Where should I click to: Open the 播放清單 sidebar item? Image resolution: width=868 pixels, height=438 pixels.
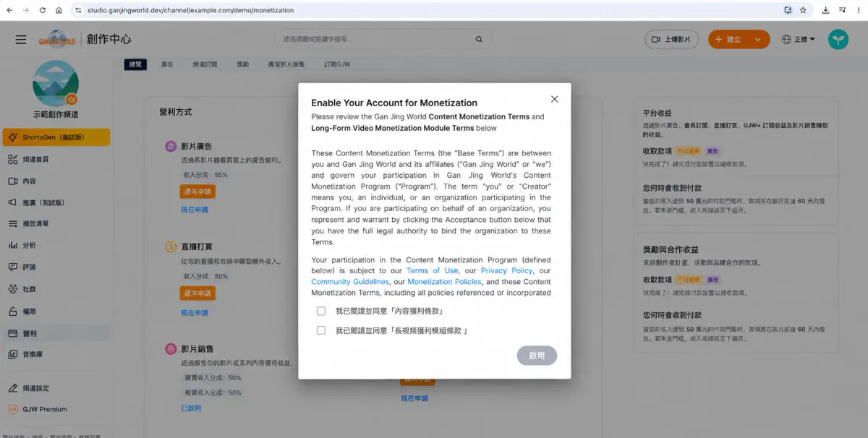tap(56, 224)
